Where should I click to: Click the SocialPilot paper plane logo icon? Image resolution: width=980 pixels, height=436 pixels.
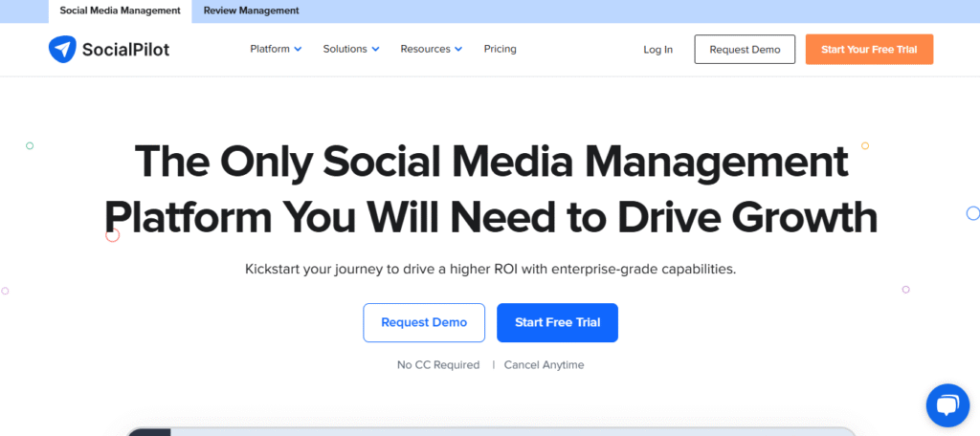point(62,50)
